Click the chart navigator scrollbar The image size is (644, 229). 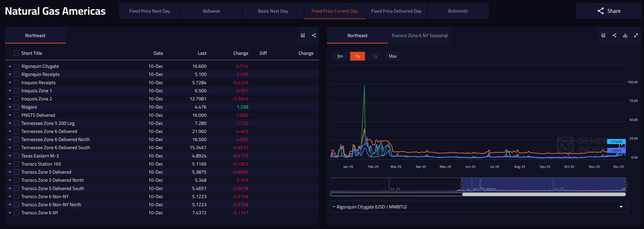(544, 194)
